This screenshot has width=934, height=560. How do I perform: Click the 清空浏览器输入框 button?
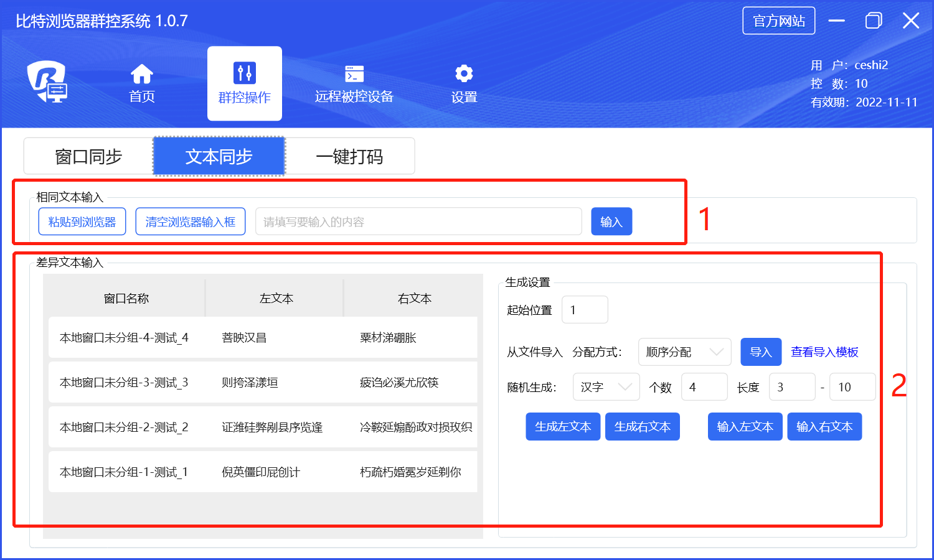[x=191, y=222]
